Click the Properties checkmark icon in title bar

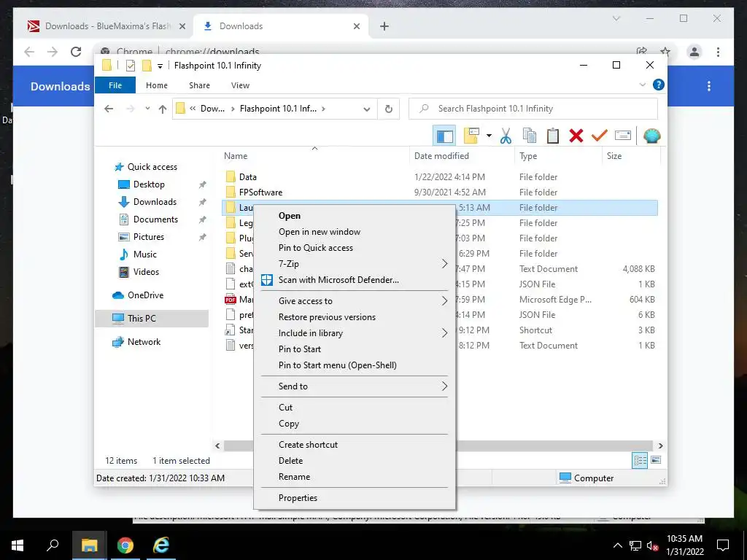click(x=130, y=66)
